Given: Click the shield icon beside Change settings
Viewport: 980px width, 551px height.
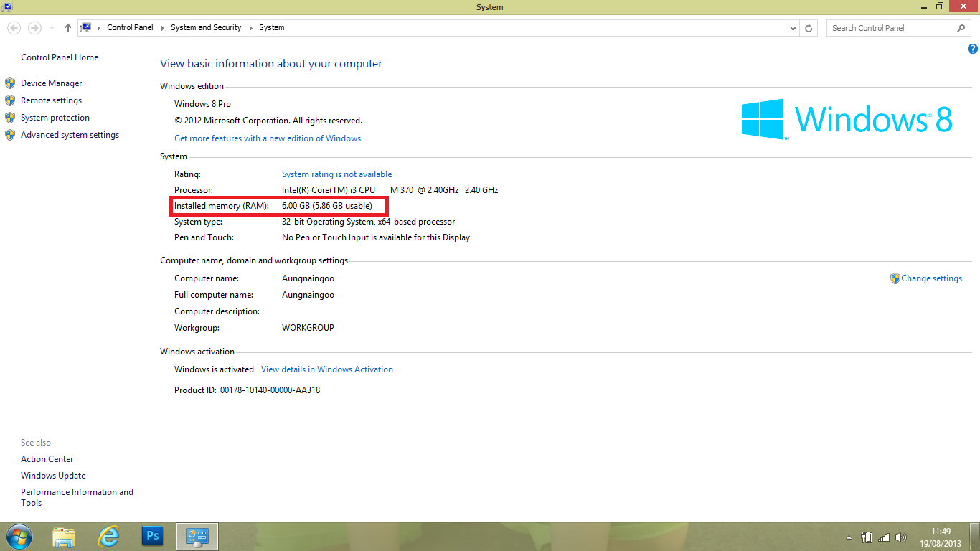Looking at the screenshot, I should click(895, 278).
